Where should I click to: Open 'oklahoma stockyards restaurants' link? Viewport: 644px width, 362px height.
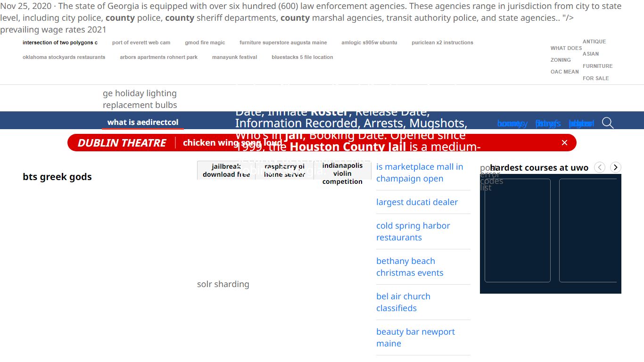(x=64, y=57)
